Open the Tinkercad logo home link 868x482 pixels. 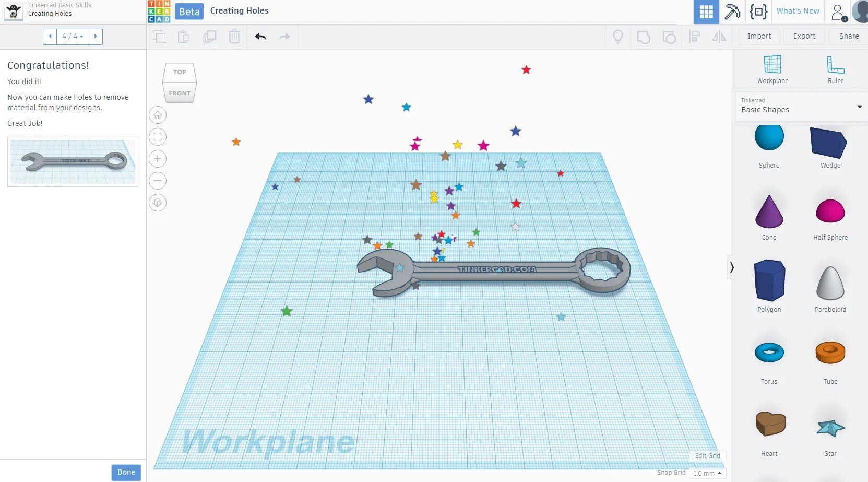tap(159, 11)
